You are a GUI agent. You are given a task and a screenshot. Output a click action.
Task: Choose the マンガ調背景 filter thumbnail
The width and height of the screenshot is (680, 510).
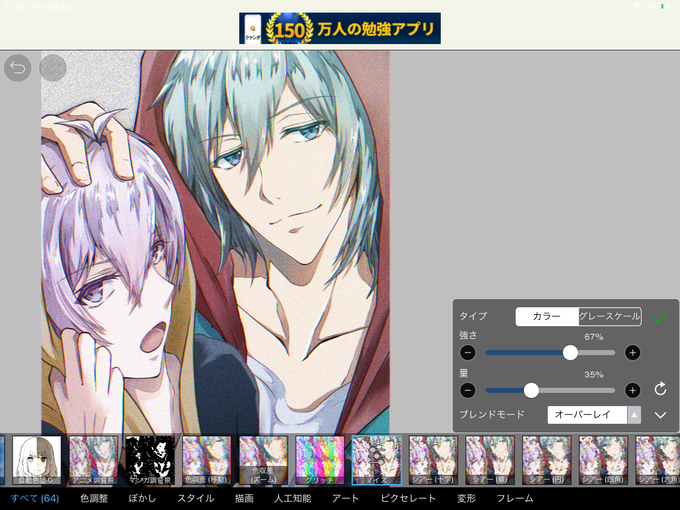point(150,460)
